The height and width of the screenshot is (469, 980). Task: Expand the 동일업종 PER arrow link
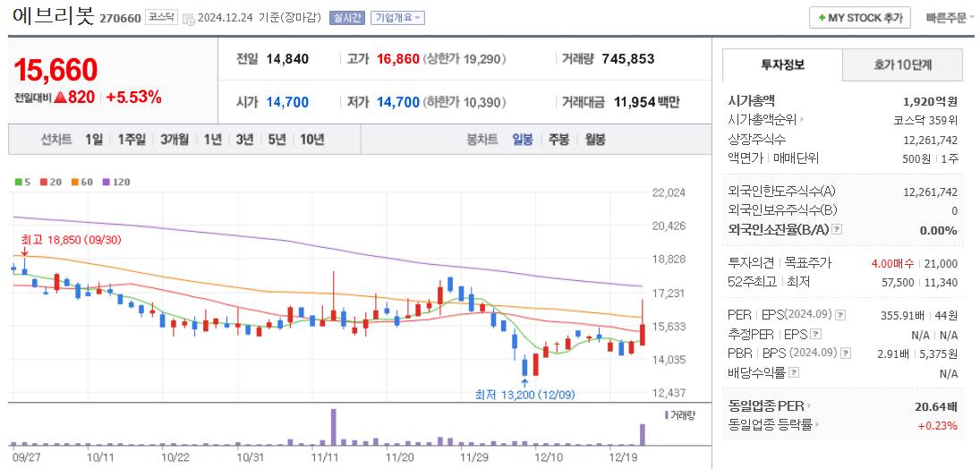(x=809, y=405)
